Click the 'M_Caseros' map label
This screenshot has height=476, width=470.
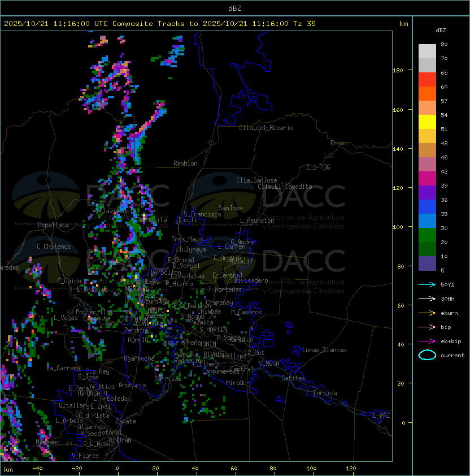(246, 311)
